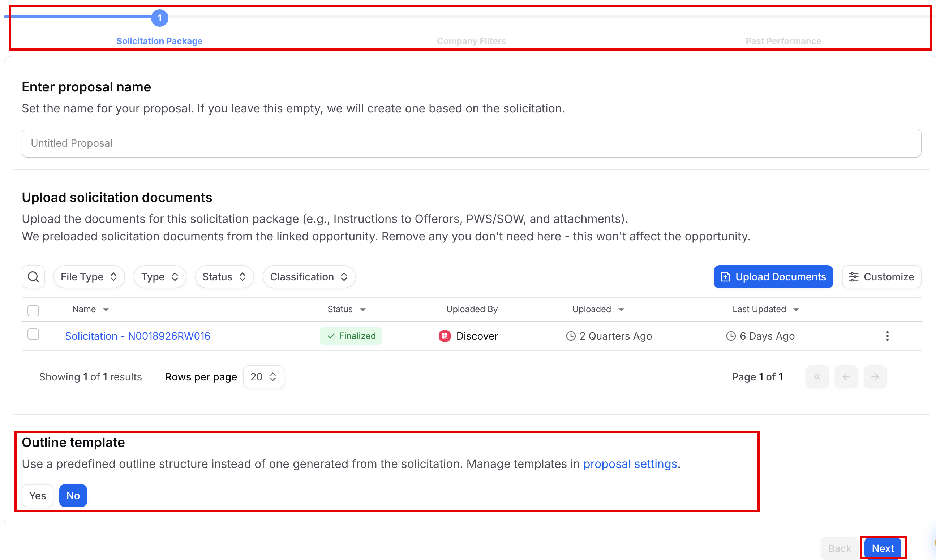
Task: Open the Status filter dropdown
Action: tap(224, 277)
